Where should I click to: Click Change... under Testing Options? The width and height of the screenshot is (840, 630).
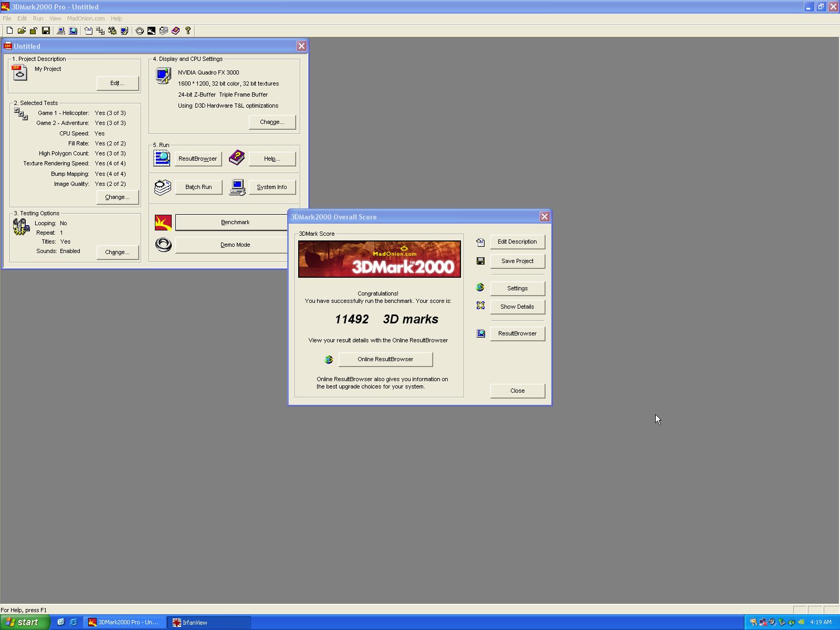[118, 252]
